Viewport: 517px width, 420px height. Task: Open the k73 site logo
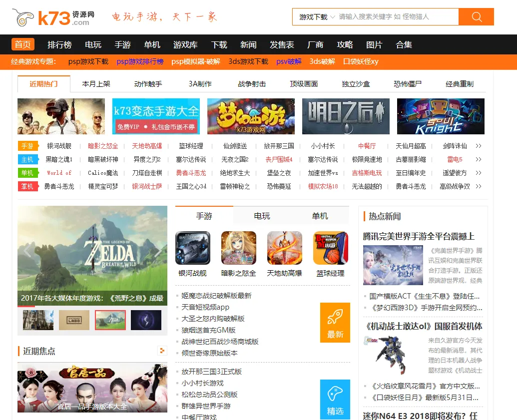pos(54,17)
